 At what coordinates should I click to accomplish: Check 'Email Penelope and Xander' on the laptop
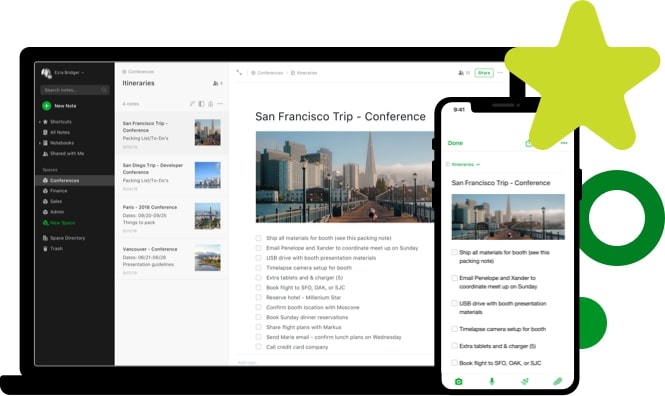(x=258, y=248)
